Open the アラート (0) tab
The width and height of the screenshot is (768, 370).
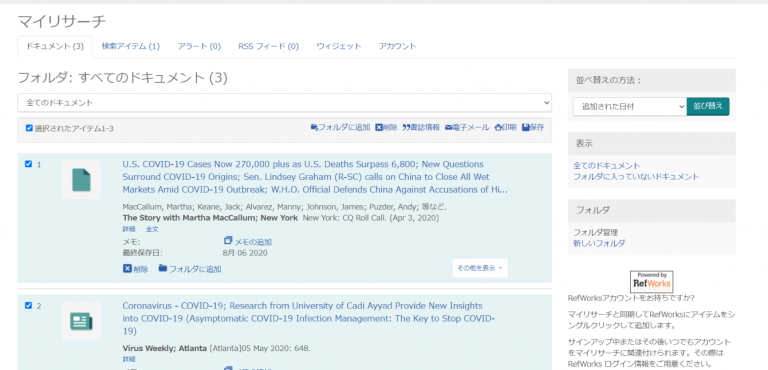click(199, 47)
